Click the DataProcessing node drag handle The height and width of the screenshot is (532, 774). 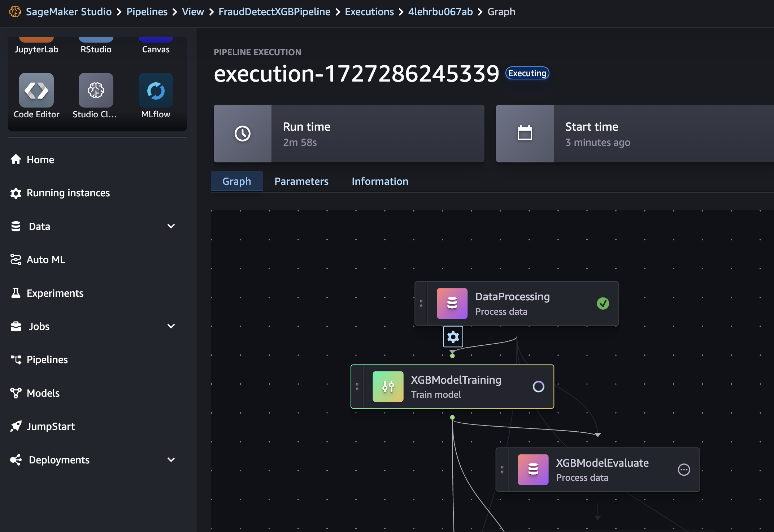[421, 304]
